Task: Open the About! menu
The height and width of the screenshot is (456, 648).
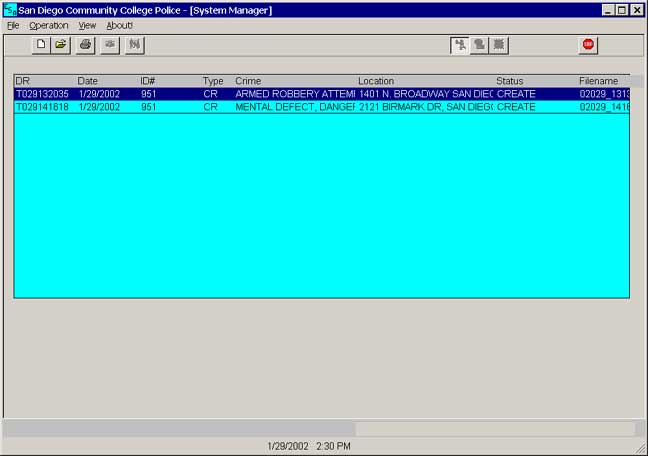Action: (119, 26)
